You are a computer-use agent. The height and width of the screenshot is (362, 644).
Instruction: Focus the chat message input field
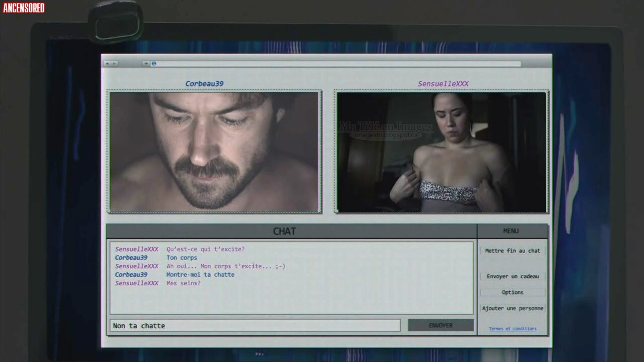(255, 326)
